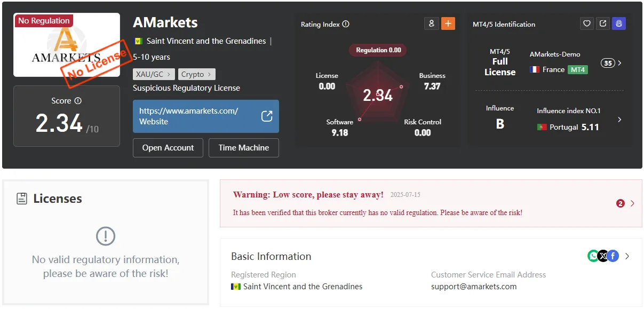Click the support@amarkets.com email address
This screenshot has width=644, height=309.
click(474, 287)
